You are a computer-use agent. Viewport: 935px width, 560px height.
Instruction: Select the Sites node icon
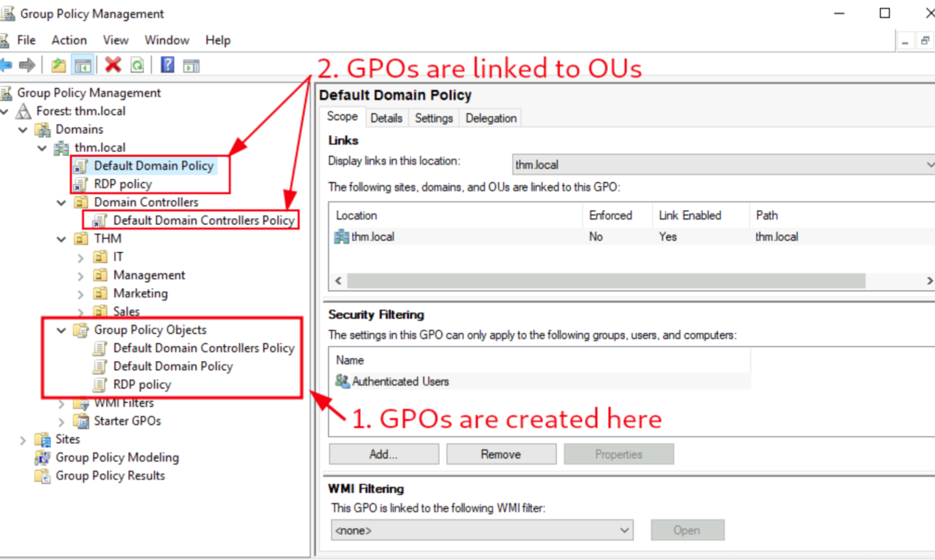[43, 439]
